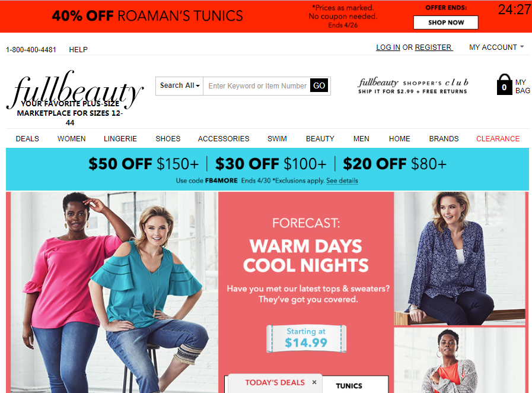Open the shopping bag icon
This screenshot has width=532, height=393.
click(x=504, y=84)
